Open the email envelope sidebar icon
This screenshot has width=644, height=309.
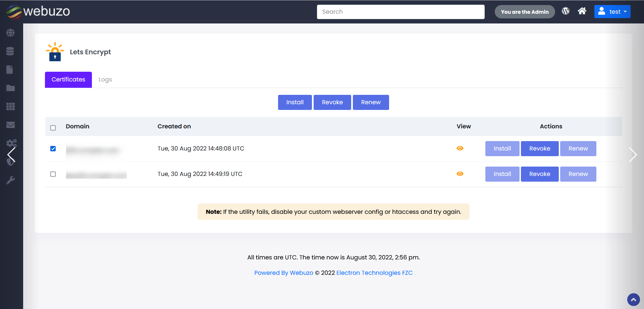pyautogui.click(x=10, y=125)
